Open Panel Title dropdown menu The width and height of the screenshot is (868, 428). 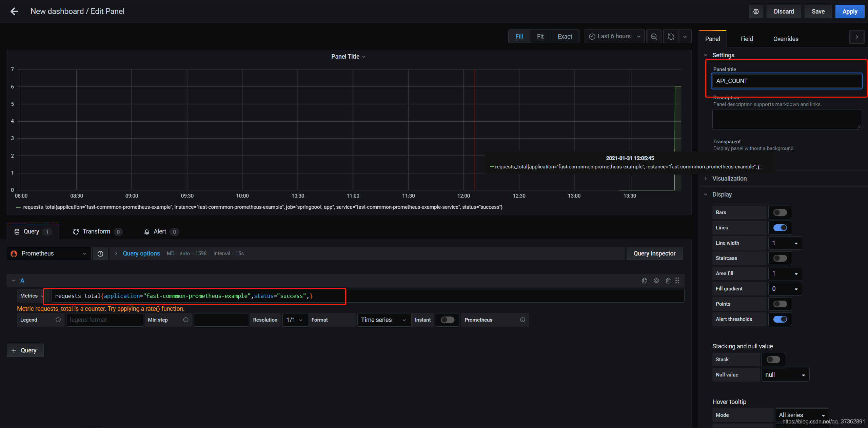point(349,57)
